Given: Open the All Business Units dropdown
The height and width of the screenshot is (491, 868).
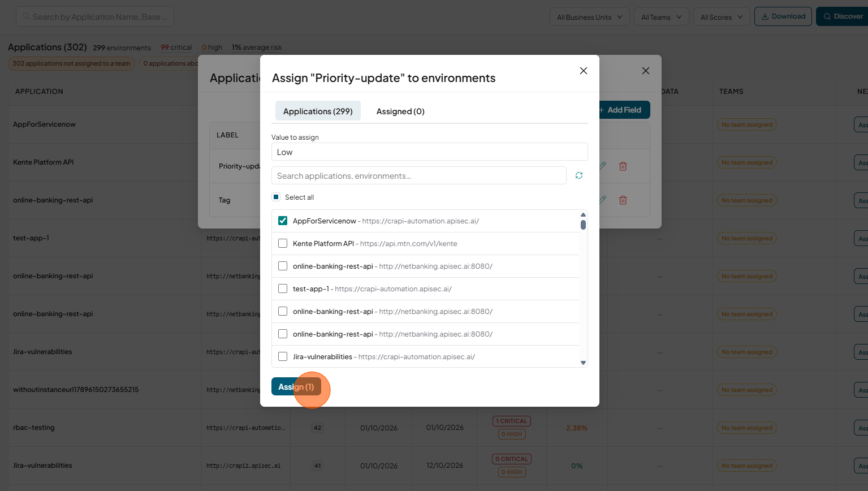Looking at the screenshot, I should [x=590, y=17].
